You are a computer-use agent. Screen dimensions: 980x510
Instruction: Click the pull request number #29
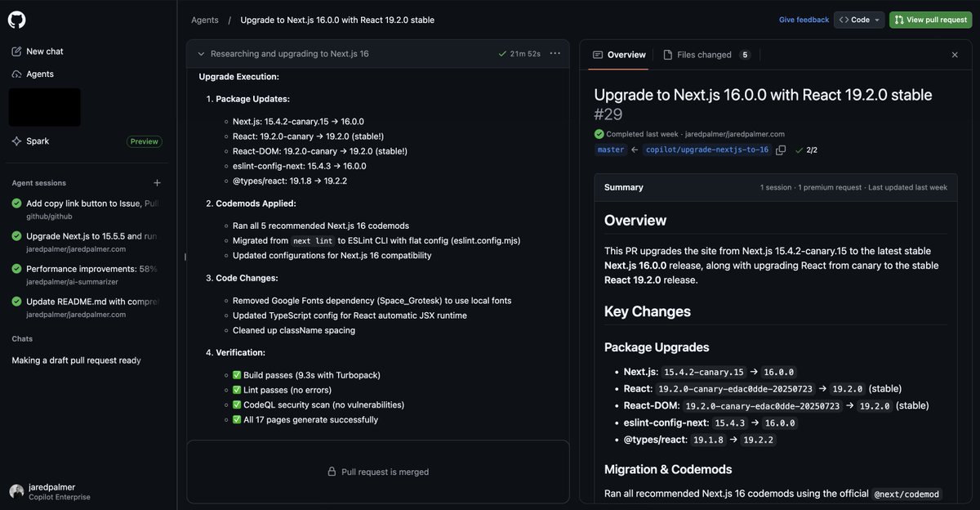(608, 115)
